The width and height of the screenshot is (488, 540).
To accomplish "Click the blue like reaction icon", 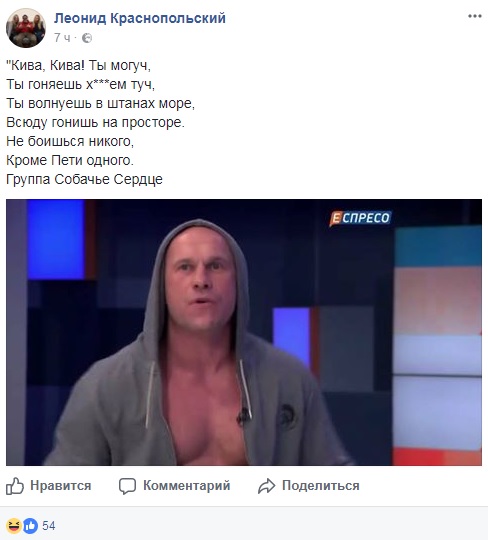I will coord(30,526).
